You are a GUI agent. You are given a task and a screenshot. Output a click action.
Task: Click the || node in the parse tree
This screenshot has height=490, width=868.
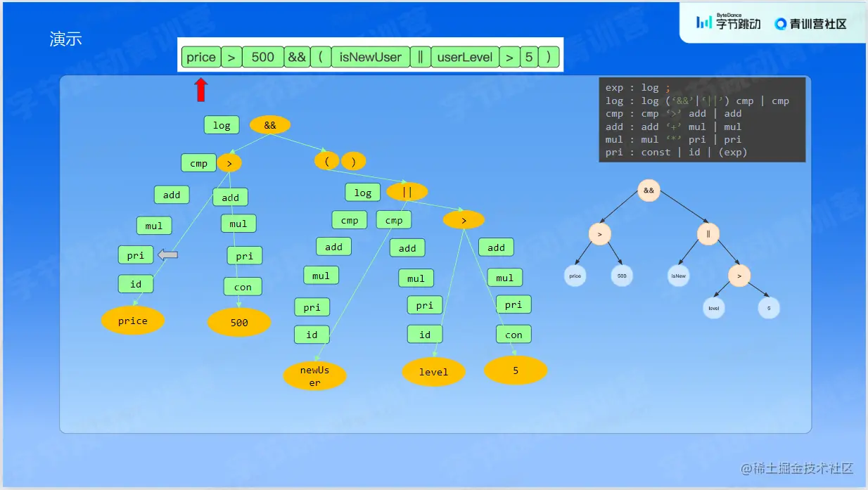[407, 191]
